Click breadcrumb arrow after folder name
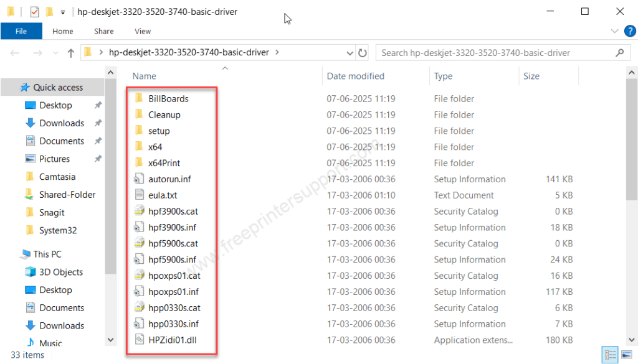This screenshot has width=638, height=364. click(x=277, y=52)
